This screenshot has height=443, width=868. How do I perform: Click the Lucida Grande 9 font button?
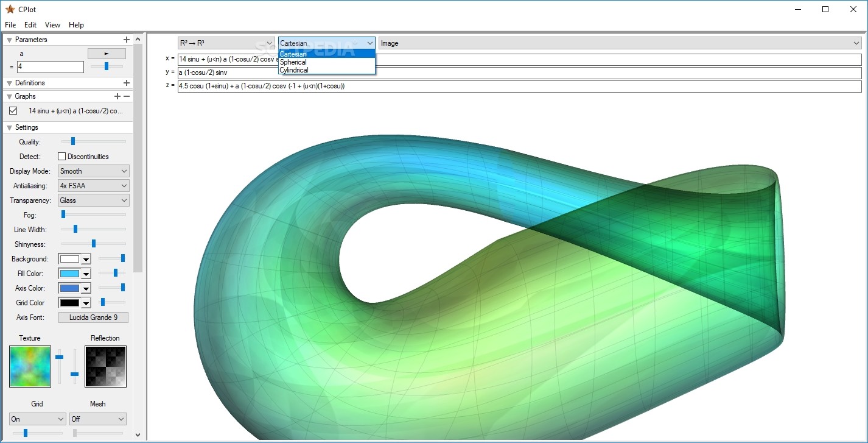[x=93, y=317]
